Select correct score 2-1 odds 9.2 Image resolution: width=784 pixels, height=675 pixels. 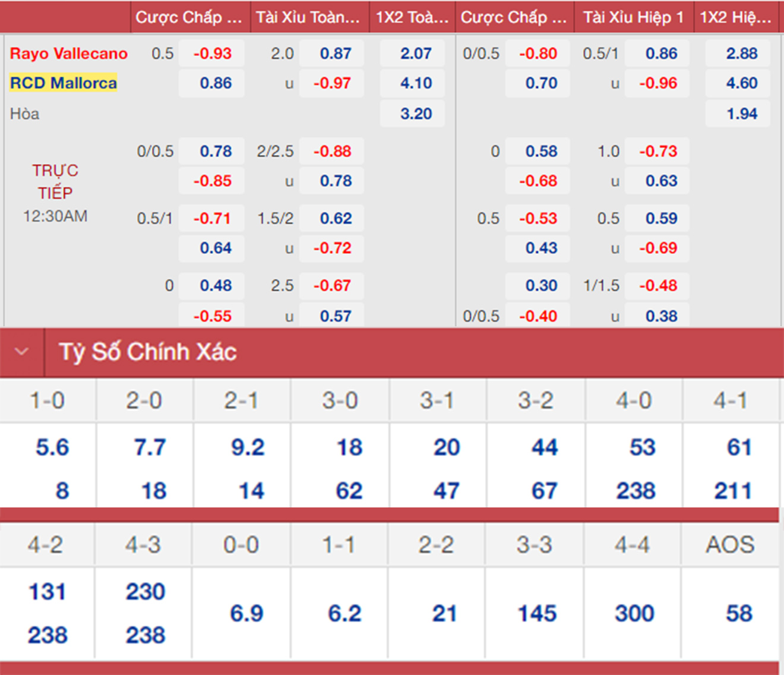click(x=248, y=447)
